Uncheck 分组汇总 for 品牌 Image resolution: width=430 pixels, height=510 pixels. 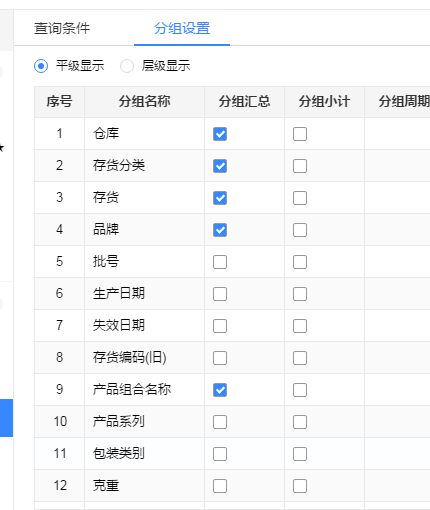click(x=220, y=230)
